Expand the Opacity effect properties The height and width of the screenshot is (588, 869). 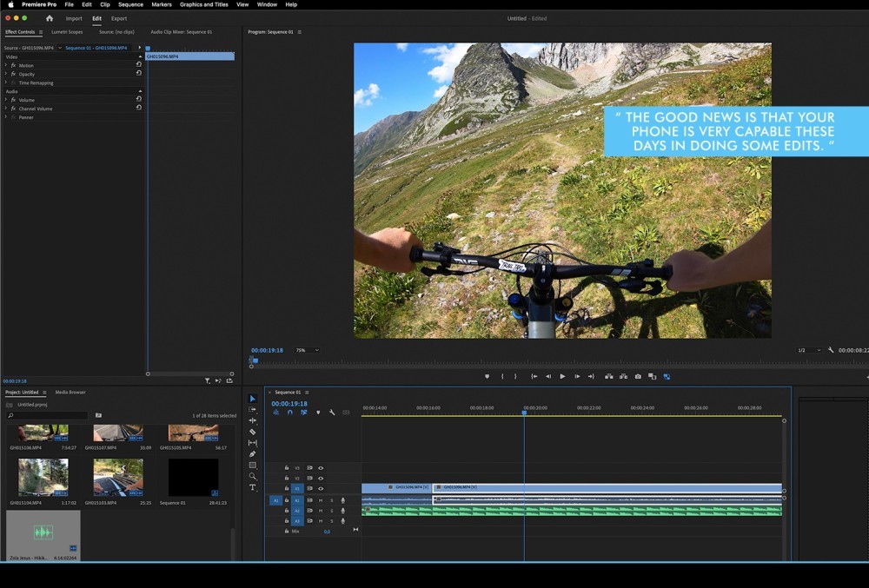pos(6,74)
